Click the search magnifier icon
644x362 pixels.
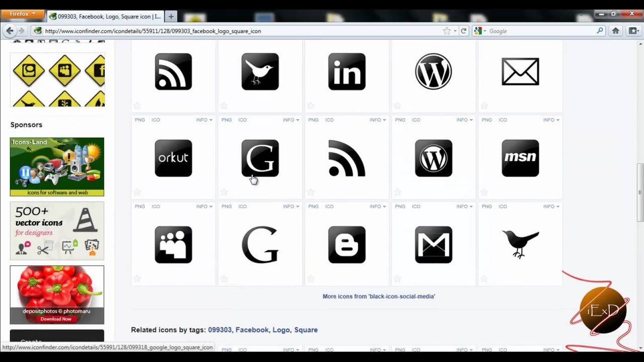coord(600,31)
